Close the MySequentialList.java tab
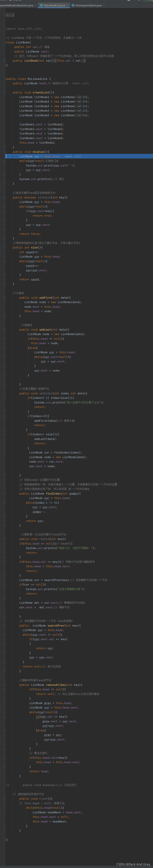 (104, 5)
